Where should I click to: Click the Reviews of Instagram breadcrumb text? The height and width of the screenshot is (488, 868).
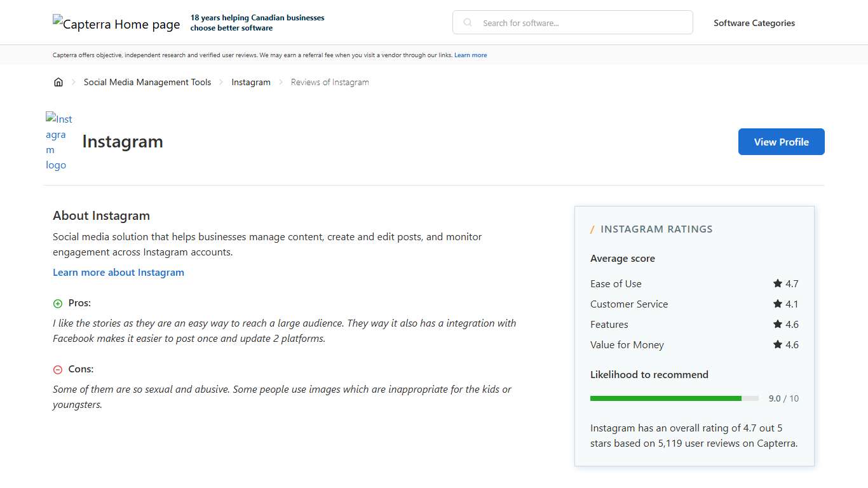(x=330, y=82)
